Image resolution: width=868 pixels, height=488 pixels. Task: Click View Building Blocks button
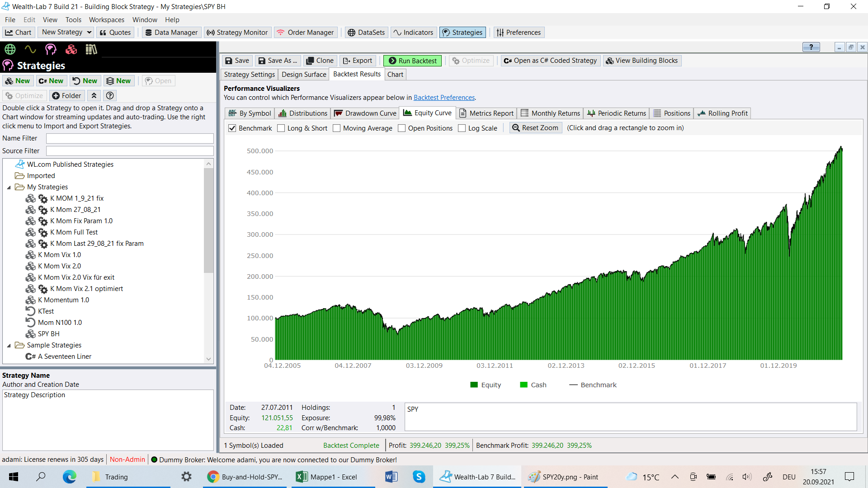click(x=642, y=61)
